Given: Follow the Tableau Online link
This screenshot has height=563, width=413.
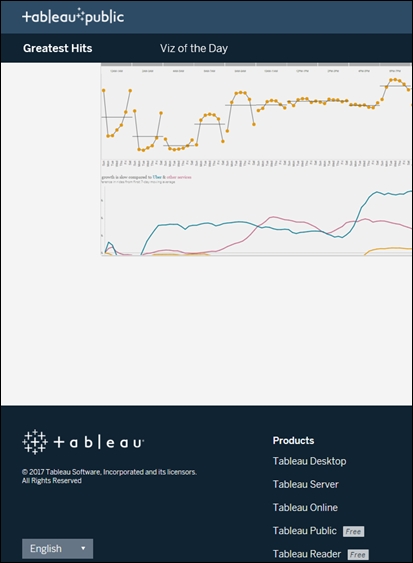Looking at the screenshot, I should point(305,507).
